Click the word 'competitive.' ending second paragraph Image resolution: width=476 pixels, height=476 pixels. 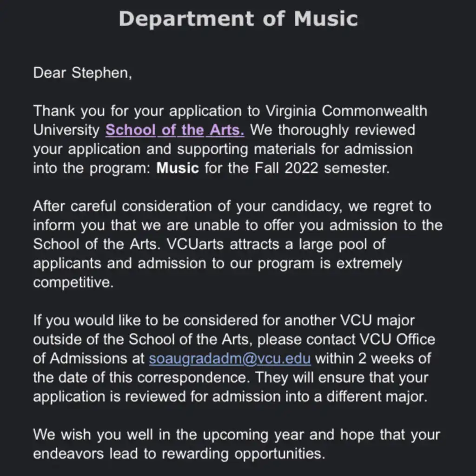[x=73, y=283]
